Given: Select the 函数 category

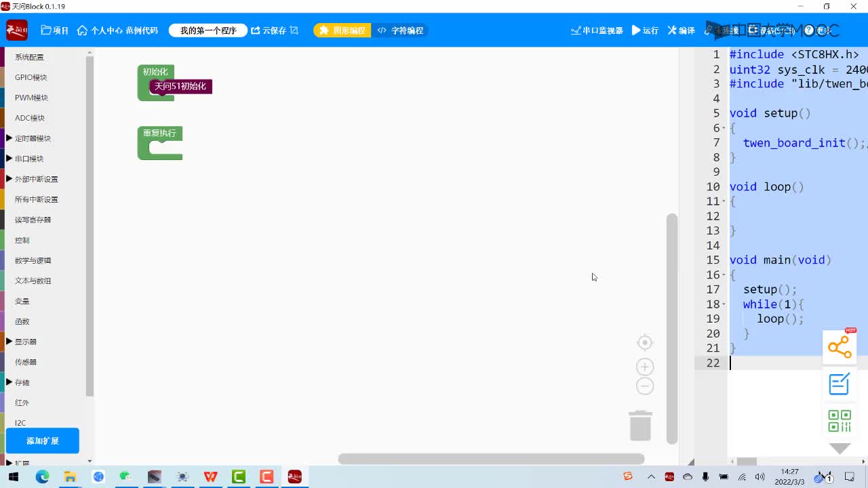Looking at the screenshot, I should 22,321.
